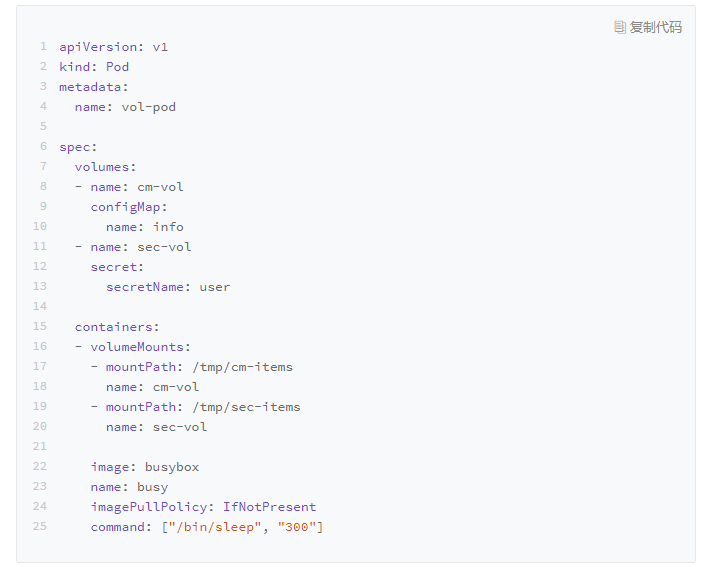Click line number 1 in the gutter
This screenshot has height=570, width=710.
pyautogui.click(x=43, y=47)
